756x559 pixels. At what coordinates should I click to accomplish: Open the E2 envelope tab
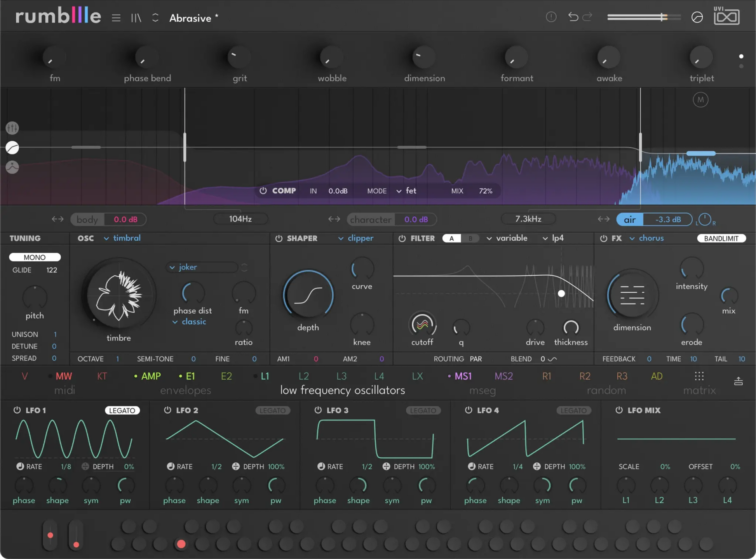tap(226, 376)
